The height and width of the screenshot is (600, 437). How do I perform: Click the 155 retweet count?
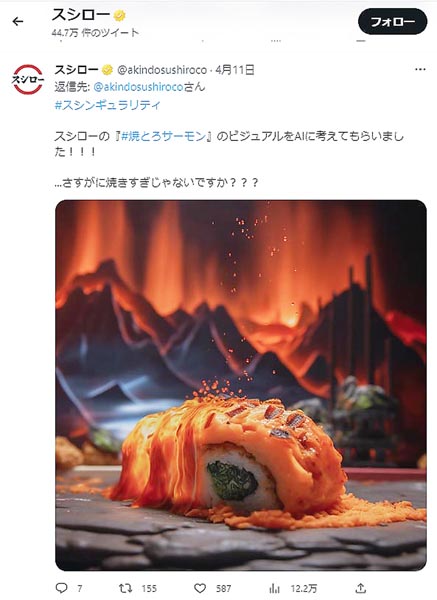pos(149,588)
